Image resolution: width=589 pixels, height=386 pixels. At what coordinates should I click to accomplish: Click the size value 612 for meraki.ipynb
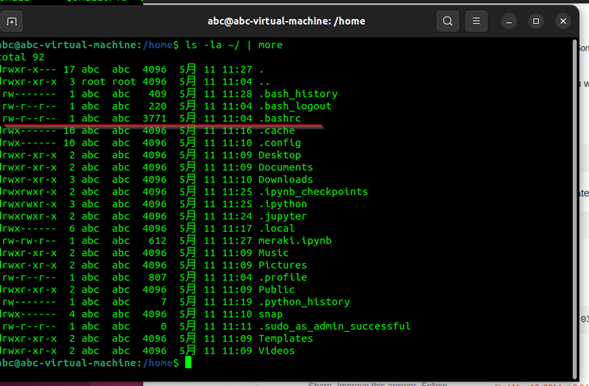pos(157,241)
